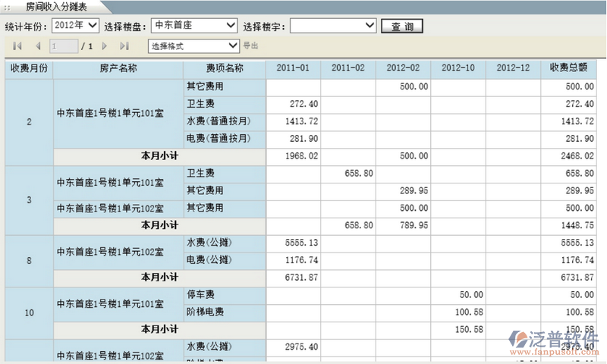This screenshot has width=607, height=364.
Task: Click the 费项名称 column header
Action: (x=225, y=68)
